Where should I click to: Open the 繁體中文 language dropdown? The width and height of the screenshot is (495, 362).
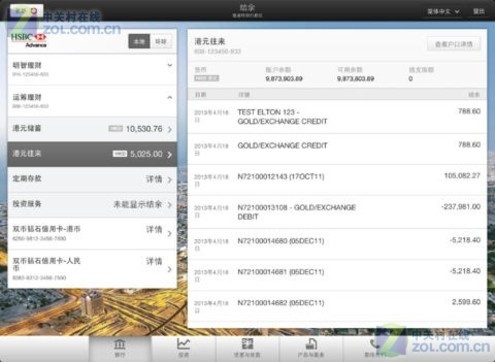[x=443, y=12]
